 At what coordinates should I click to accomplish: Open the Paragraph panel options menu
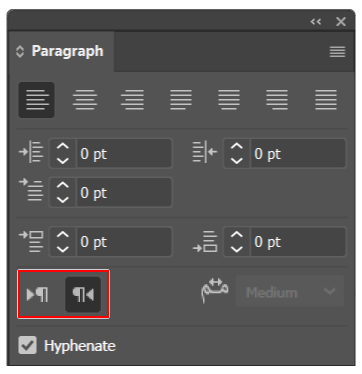click(x=337, y=52)
